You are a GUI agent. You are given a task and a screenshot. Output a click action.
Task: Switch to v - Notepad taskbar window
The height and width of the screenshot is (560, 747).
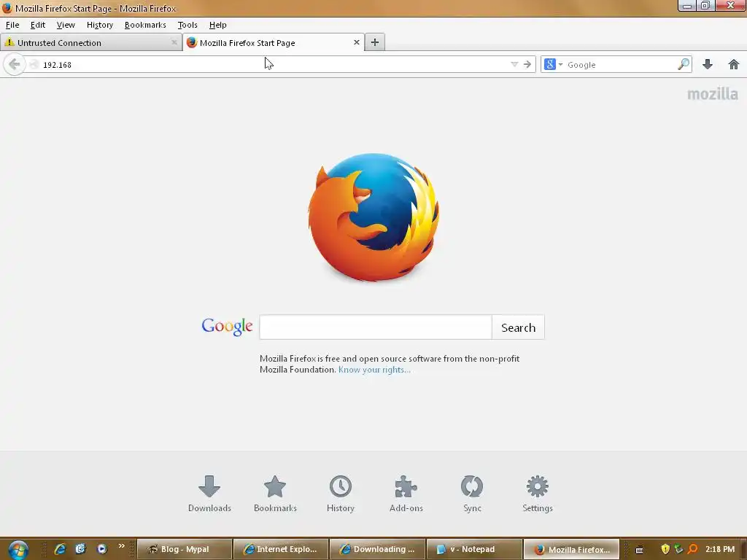tap(474, 549)
